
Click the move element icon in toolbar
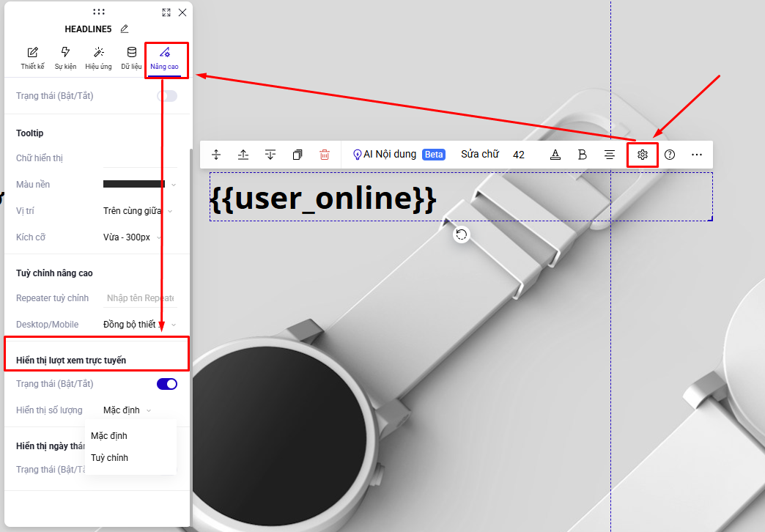click(216, 155)
